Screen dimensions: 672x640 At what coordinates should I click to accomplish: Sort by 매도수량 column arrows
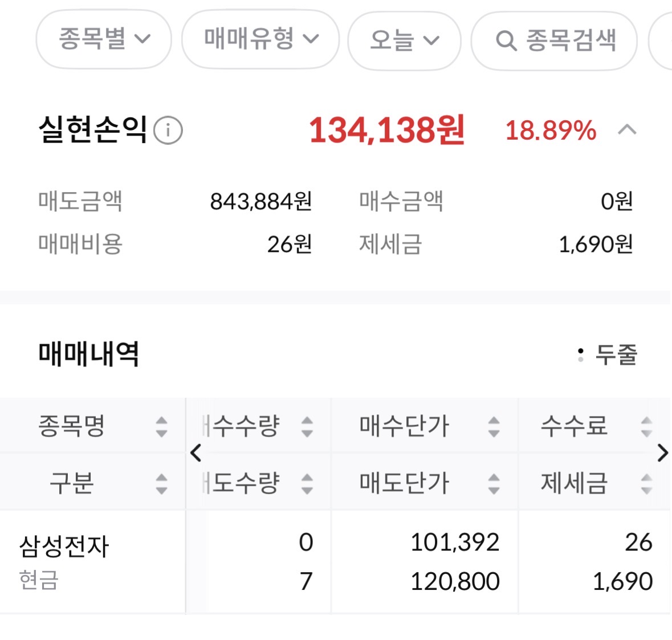pos(307,483)
